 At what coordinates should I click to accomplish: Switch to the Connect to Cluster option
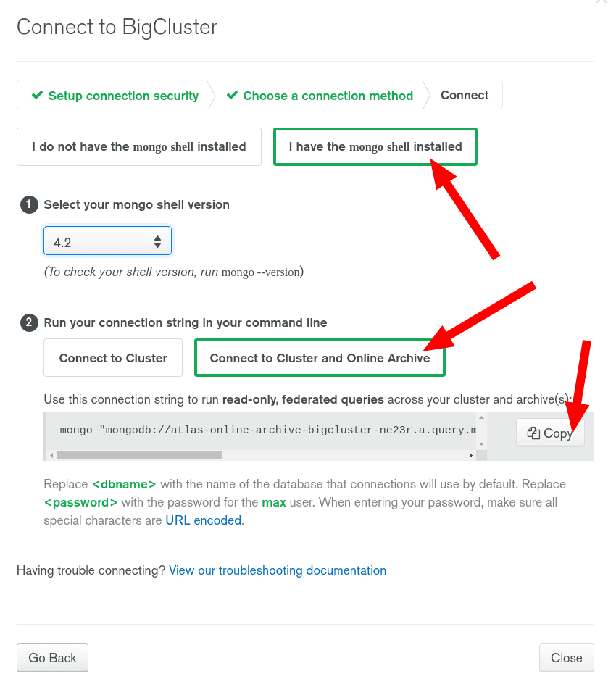click(113, 358)
